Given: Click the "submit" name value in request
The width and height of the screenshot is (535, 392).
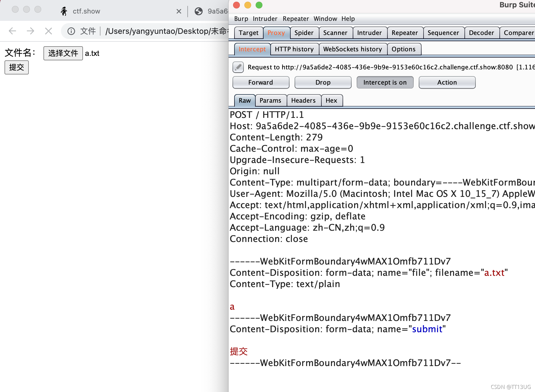Looking at the screenshot, I should click(427, 329).
